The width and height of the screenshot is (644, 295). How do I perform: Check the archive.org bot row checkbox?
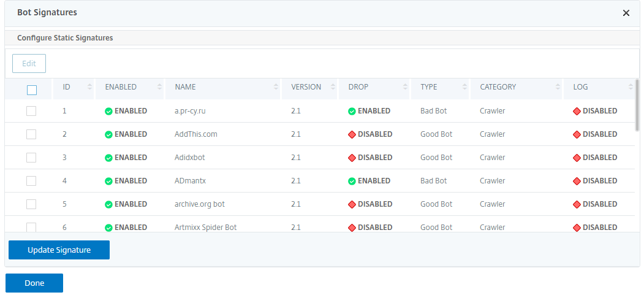pos(31,204)
